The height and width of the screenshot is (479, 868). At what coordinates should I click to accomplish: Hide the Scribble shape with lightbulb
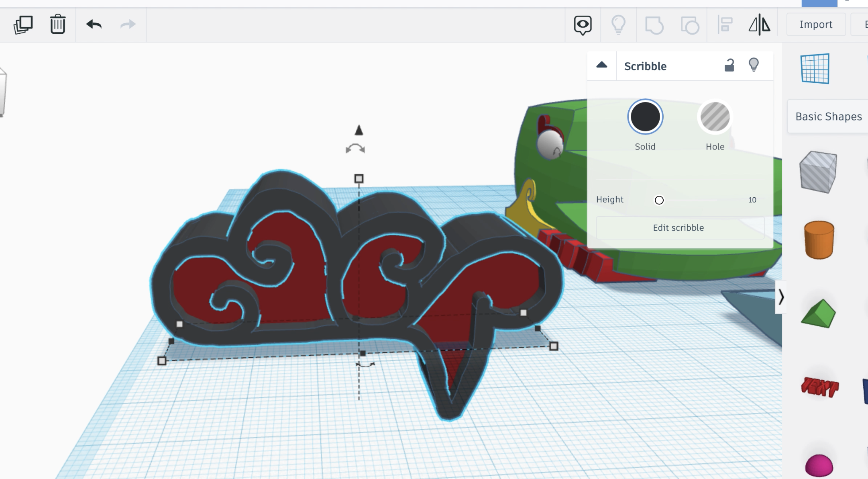pos(754,65)
